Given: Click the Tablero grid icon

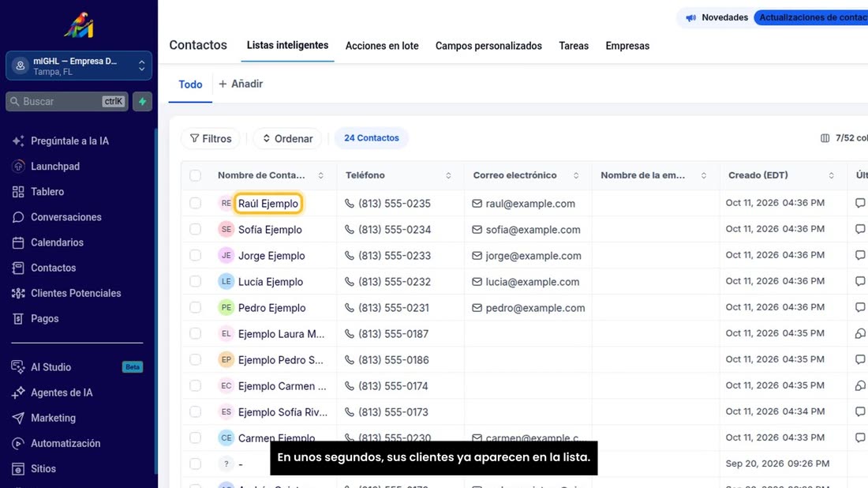Looking at the screenshot, I should tap(18, 192).
